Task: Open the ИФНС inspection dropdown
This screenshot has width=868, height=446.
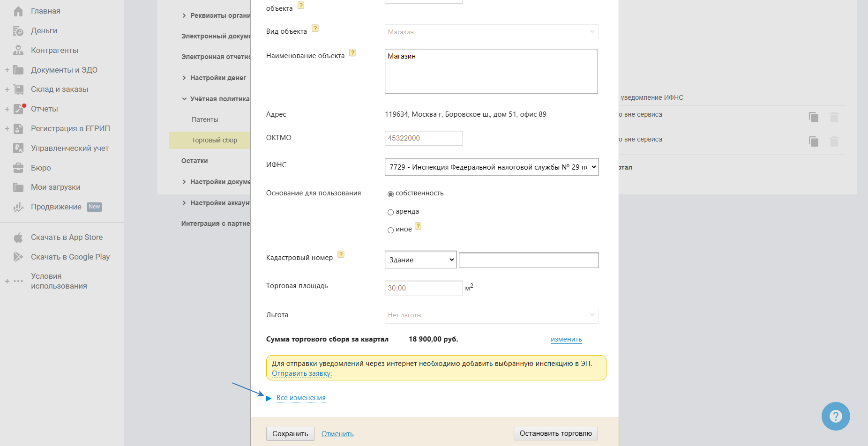Action: [x=491, y=167]
